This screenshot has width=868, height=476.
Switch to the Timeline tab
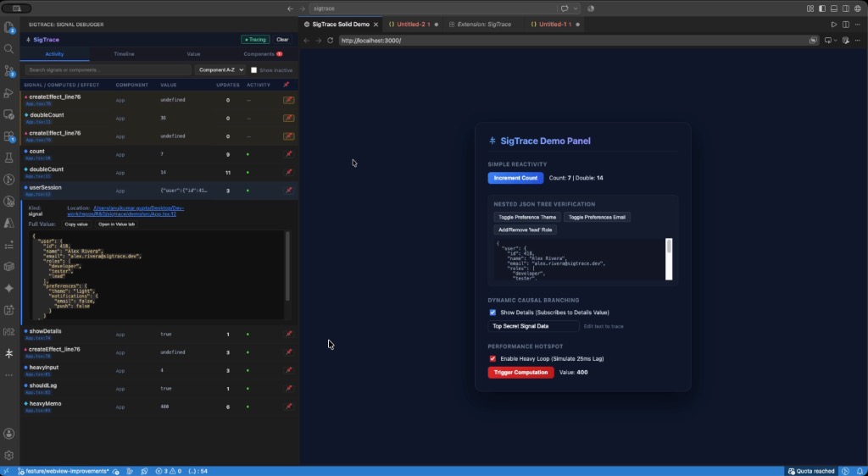(x=124, y=54)
